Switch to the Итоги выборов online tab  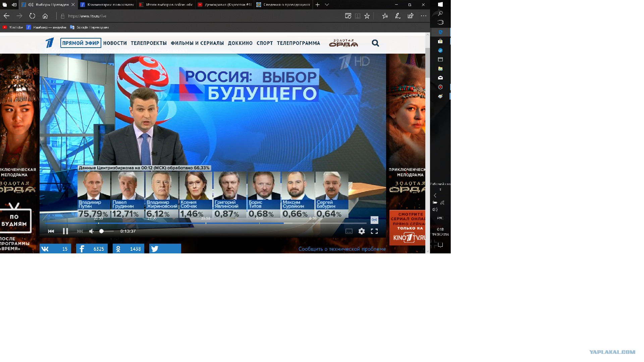tap(166, 5)
